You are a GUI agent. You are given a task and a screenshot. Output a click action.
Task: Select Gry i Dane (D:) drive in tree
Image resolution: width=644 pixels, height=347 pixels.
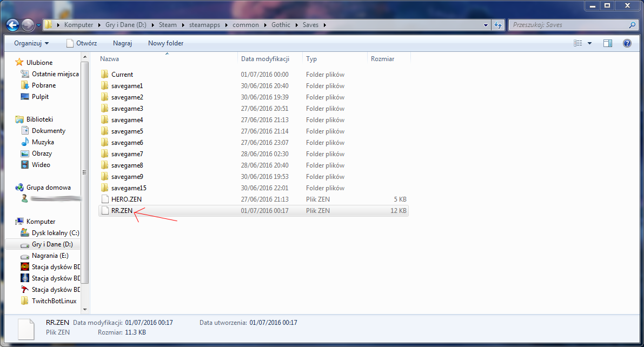point(47,244)
